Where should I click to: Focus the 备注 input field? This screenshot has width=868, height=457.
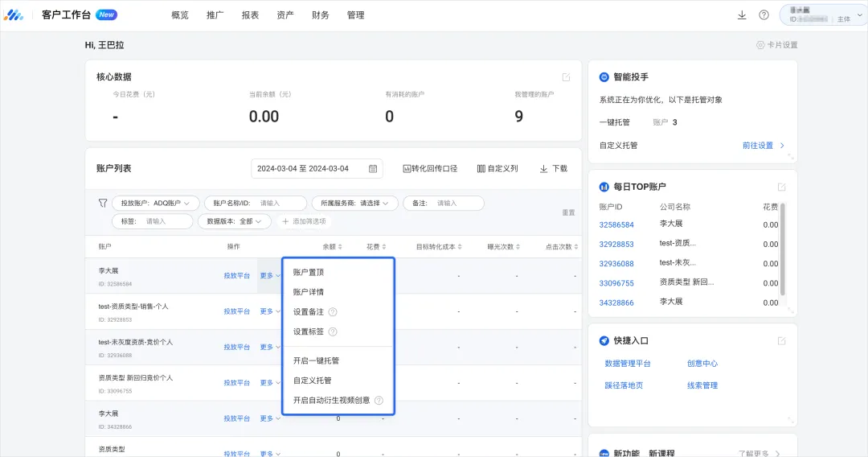coord(444,204)
